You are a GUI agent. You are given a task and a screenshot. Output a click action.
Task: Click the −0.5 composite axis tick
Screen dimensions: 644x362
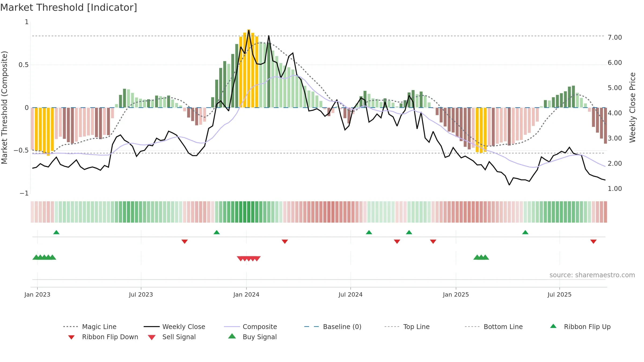[x=21, y=150]
